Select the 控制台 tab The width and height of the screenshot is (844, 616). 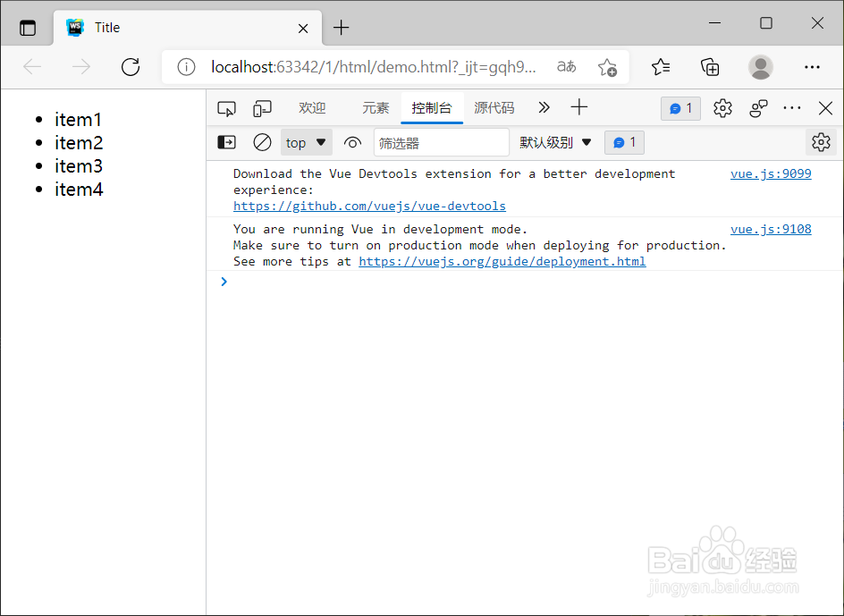coord(432,107)
